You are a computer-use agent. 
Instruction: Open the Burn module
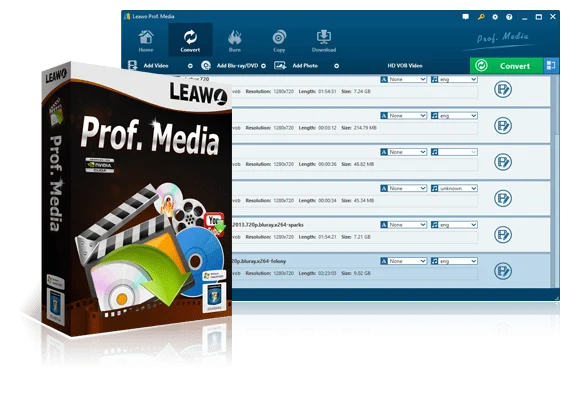(234, 41)
